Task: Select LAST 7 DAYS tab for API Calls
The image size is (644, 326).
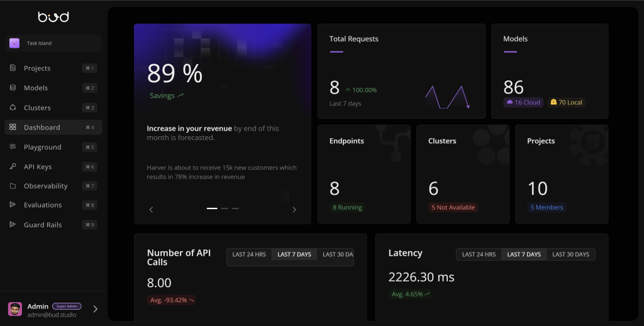Action: [294, 254]
